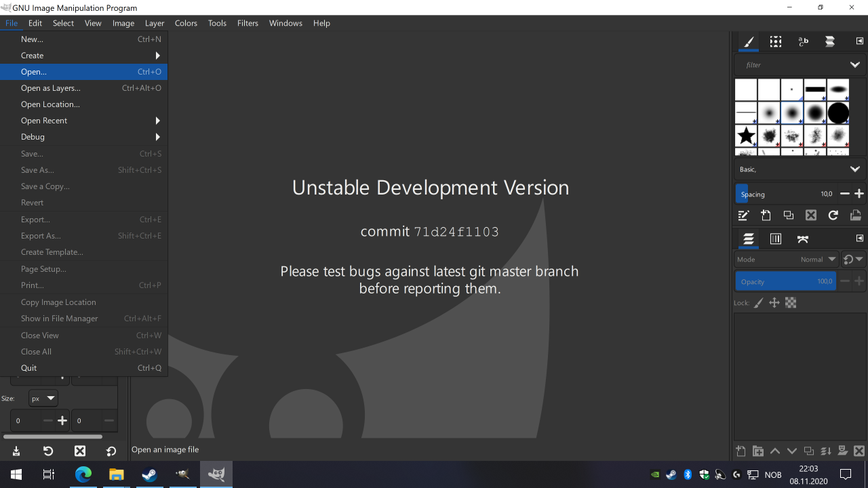
Task: Toggle Lock pixels brush icon
Action: (x=759, y=303)
